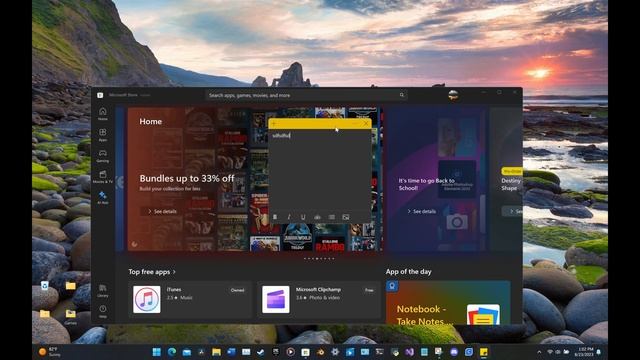Select the Games desktop folder
This screenshot has width=640, height=360.
[71, 316]
